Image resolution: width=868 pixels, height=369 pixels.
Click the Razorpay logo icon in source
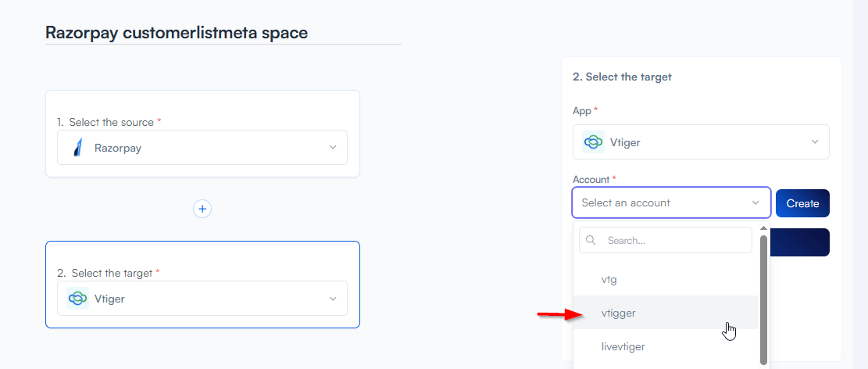(x=77, y=147)
